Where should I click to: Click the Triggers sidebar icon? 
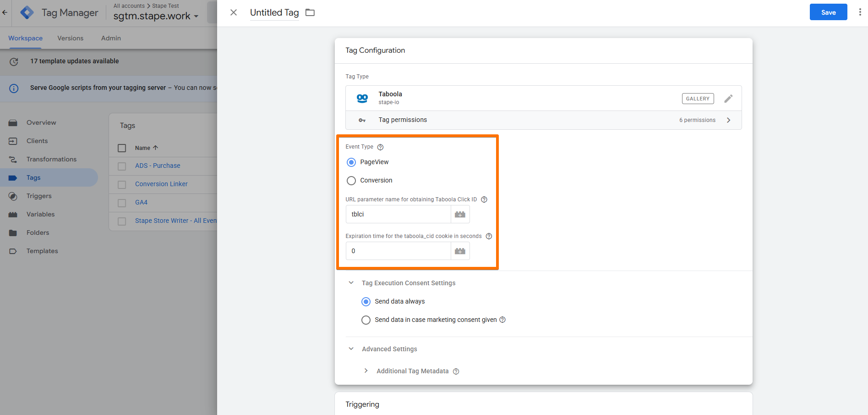[13, 196]
